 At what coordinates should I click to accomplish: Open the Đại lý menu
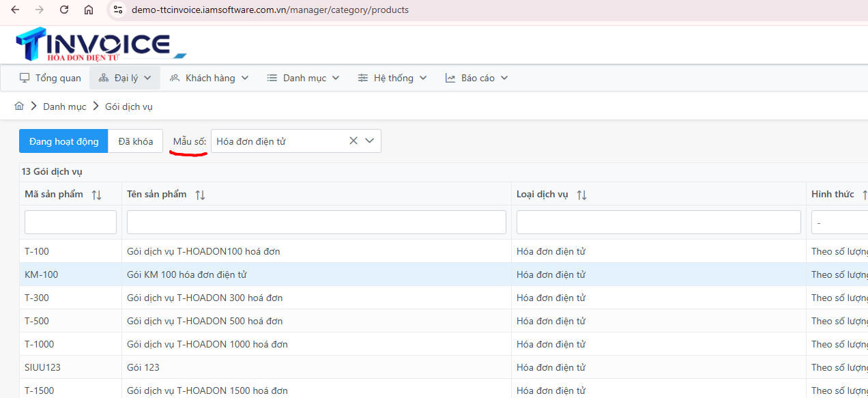click(126, 78)
